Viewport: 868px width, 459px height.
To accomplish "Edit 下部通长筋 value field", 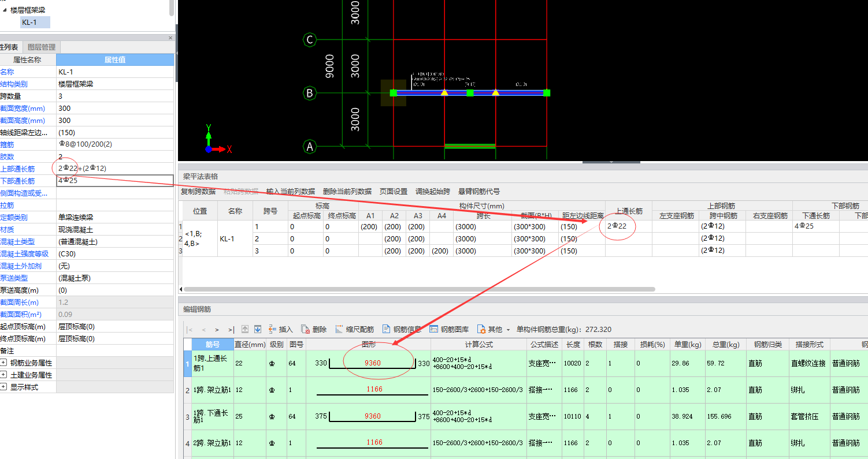I will pos(115,181).
